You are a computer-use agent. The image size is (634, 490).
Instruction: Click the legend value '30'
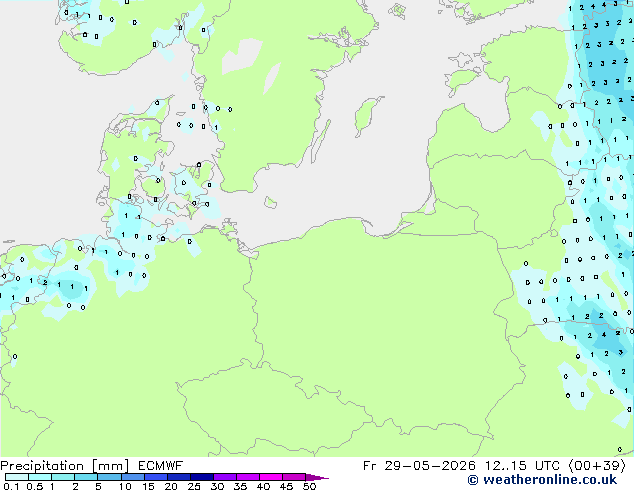click(217, 486)
